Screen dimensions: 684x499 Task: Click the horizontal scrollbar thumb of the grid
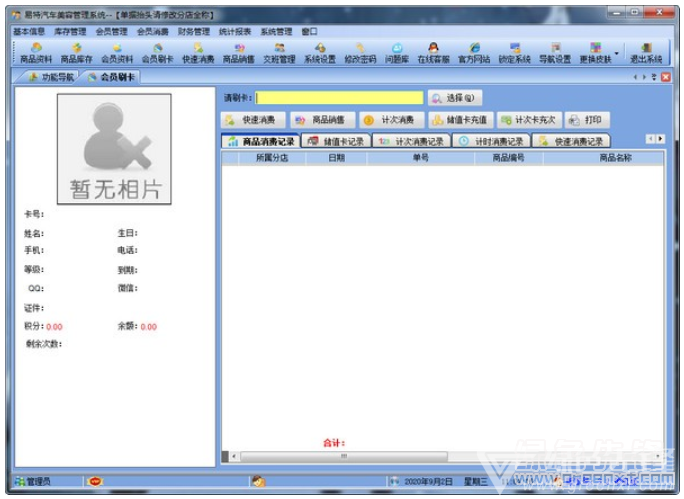pyautogui.click(x=344, y=456)
